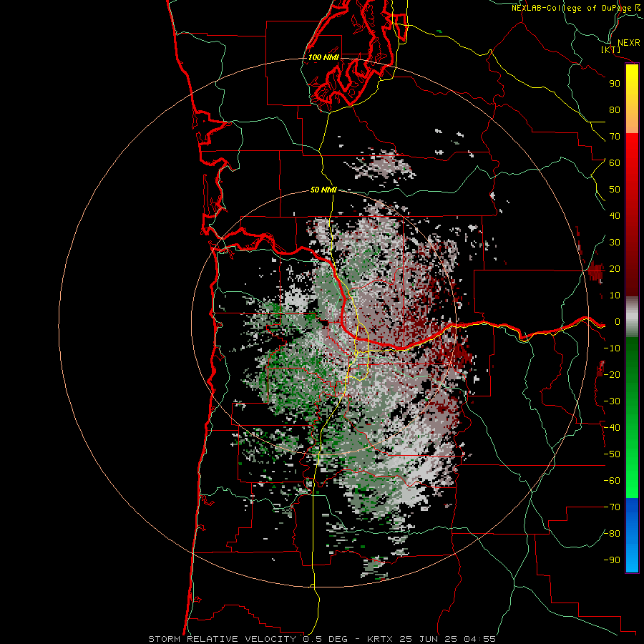Image resolution: width=644 pixels, height=644 pixels.
Task: Select the gray near-zero segment of velocity scale
Action: tap(632, 316)
